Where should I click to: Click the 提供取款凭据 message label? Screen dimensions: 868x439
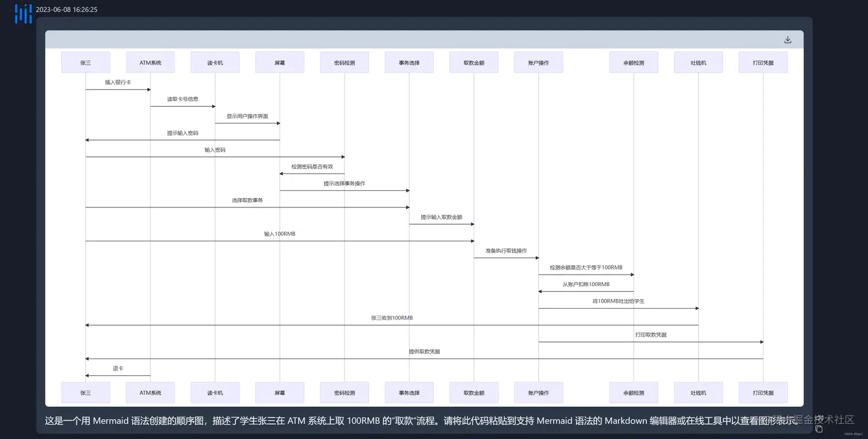424,352
